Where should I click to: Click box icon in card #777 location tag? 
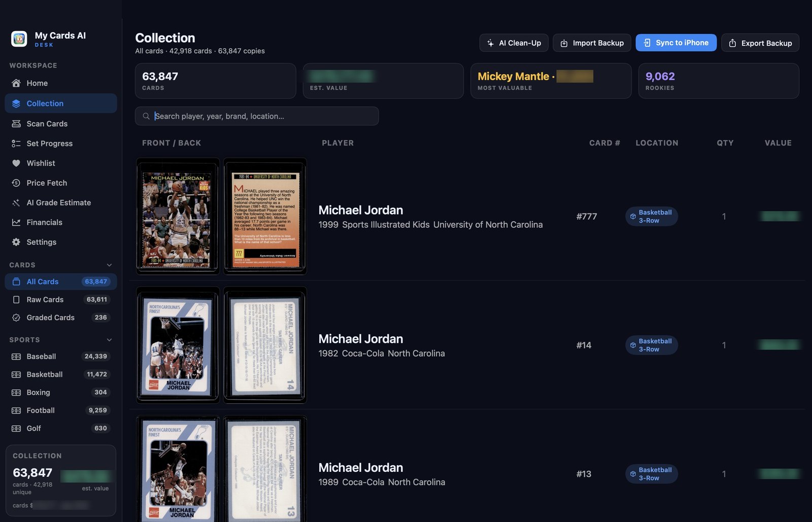(x=633, y=217)
